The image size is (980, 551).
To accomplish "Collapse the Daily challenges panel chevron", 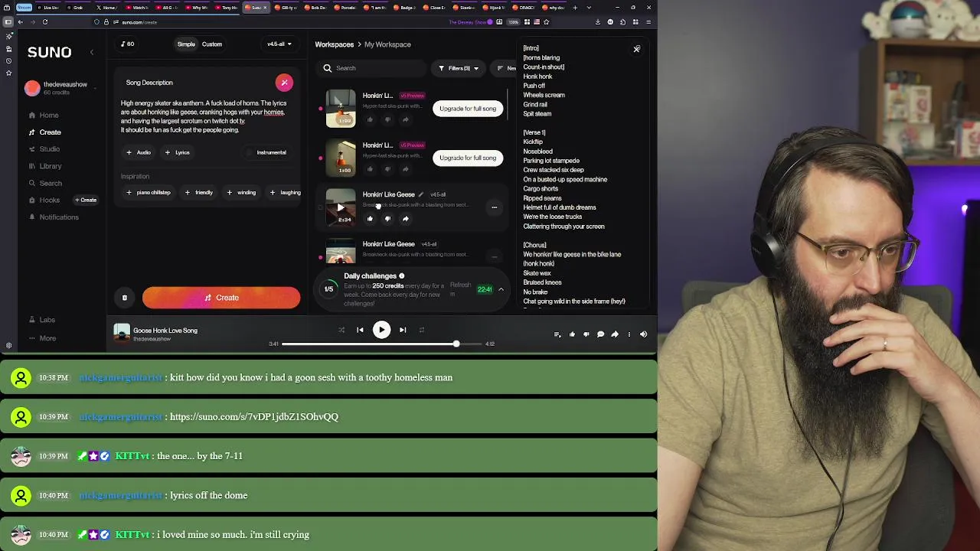I will 501,289.
